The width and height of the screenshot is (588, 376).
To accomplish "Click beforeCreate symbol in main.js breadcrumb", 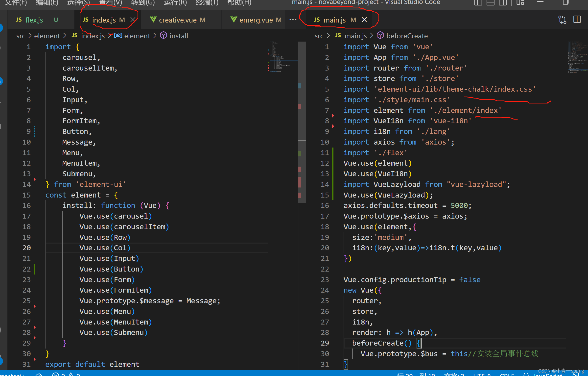I will coord(407,36).
